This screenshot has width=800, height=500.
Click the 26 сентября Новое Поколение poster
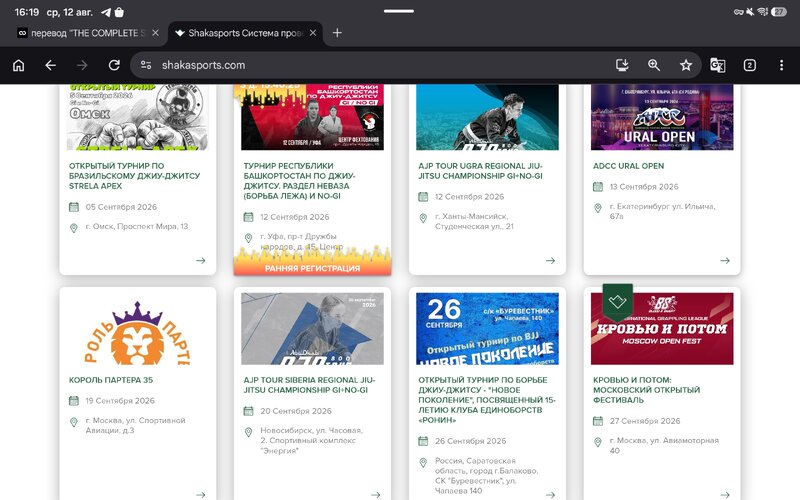point(487,329)
